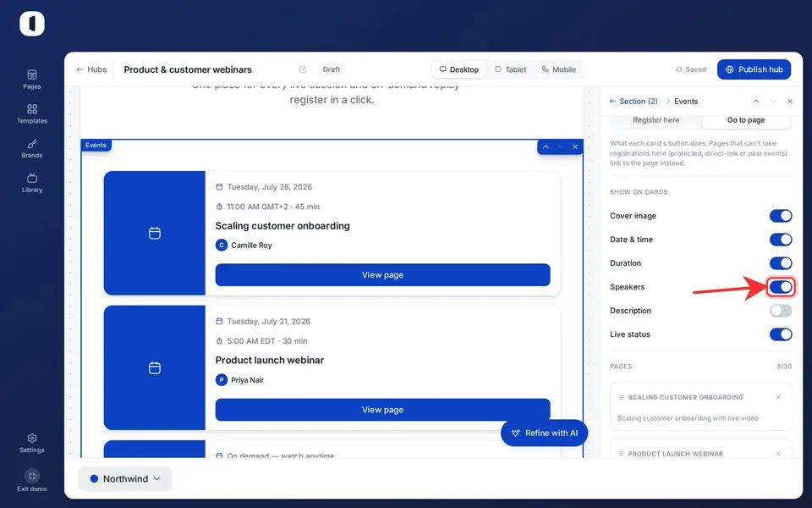Click the Tuesday, July 28, 2026 date
812x508 pixels.
[269, 186]
